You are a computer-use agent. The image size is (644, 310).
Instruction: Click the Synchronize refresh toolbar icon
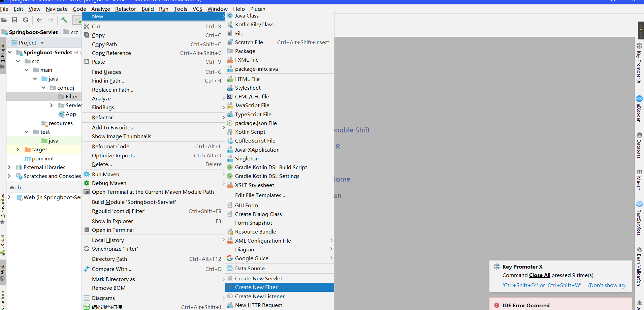click(26, 20)
